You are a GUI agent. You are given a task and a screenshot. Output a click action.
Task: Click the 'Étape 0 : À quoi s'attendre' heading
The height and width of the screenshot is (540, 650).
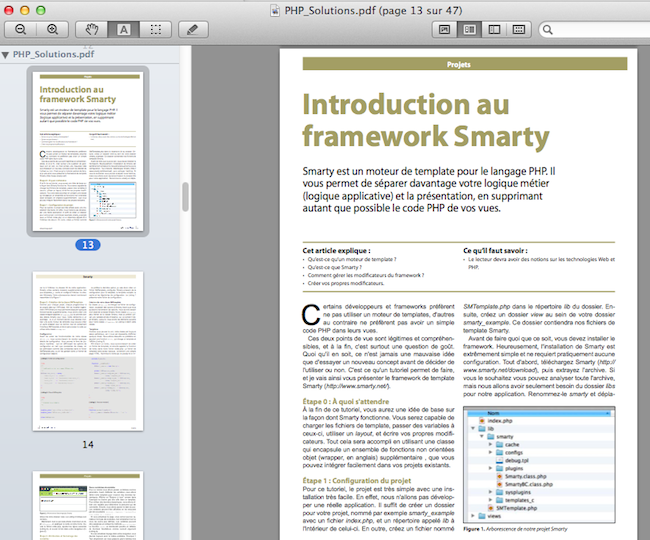[x=346, y=401]
